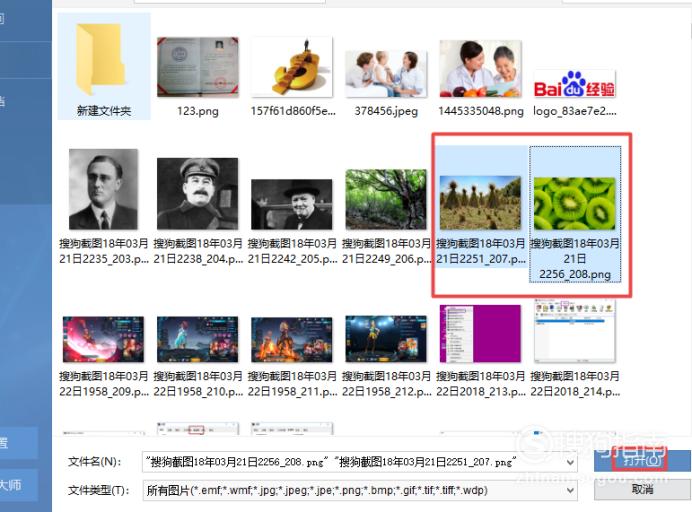
Task: Click the 取消 cancel button
Action: (x=642, y=489)
